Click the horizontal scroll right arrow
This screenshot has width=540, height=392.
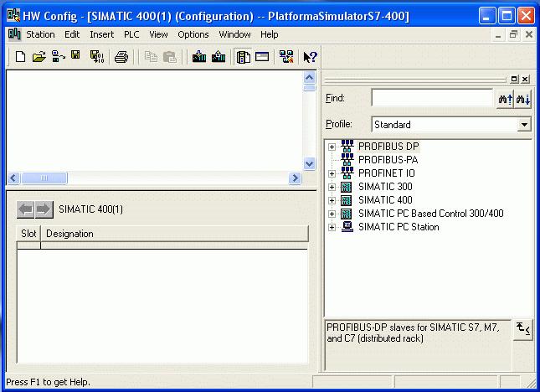click(296, 178)
